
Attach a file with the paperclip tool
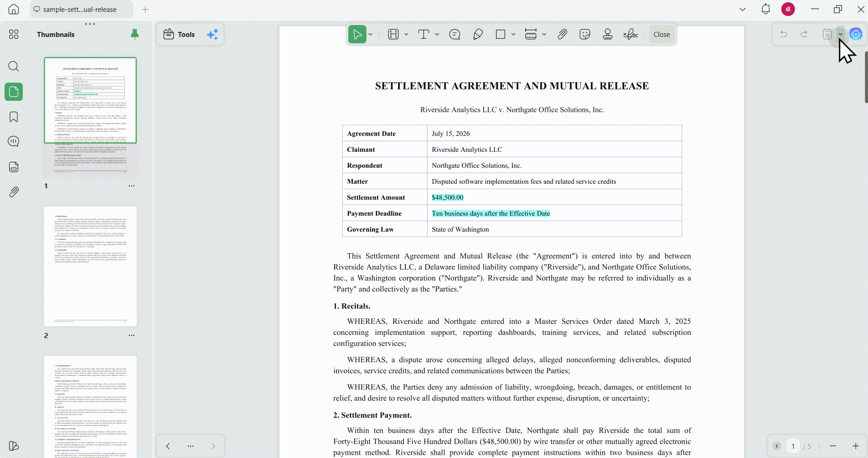pos(562,34)
